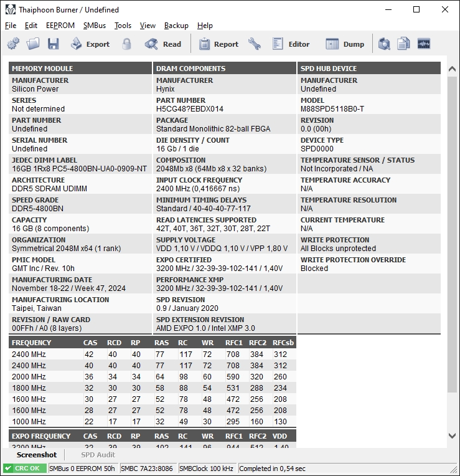
Task: Click the Export toolbar button
Action: coord(90,44)
